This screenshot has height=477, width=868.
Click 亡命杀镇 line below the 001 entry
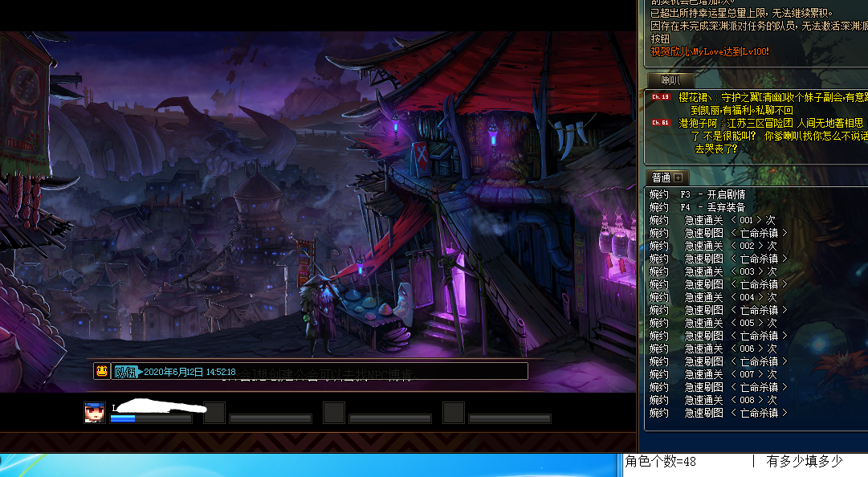point(718,233)
